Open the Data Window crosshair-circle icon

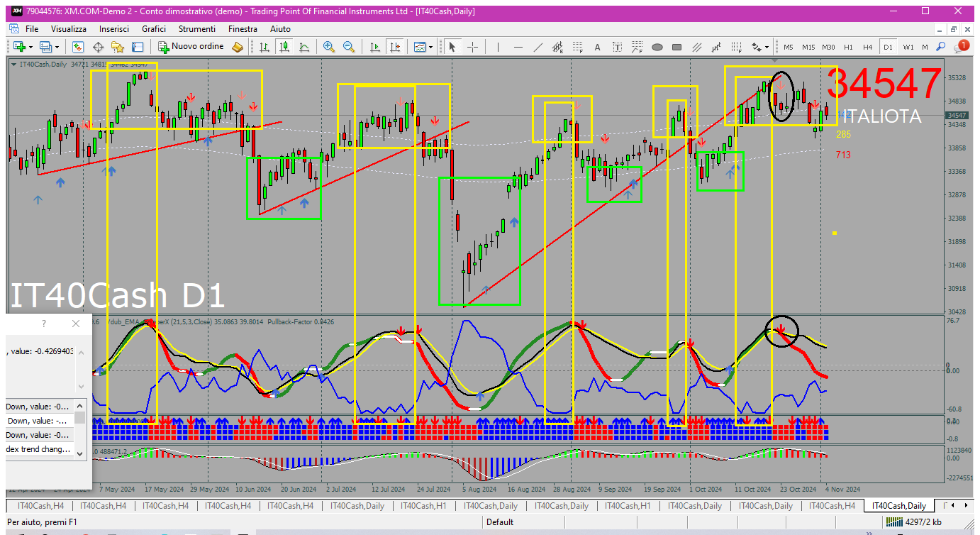[98, 47]
